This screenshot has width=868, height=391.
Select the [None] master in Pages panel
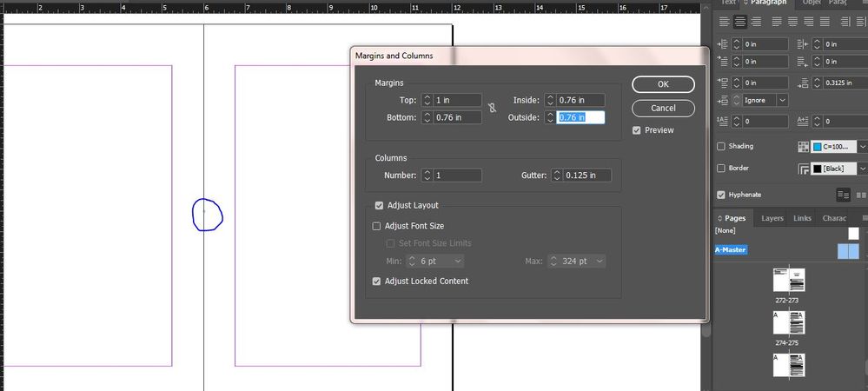(x=726, y=230)
